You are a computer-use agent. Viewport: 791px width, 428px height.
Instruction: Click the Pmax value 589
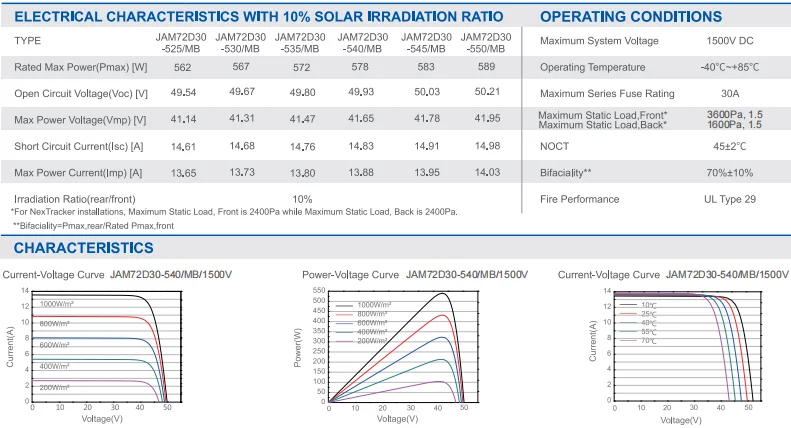[487, 67]
